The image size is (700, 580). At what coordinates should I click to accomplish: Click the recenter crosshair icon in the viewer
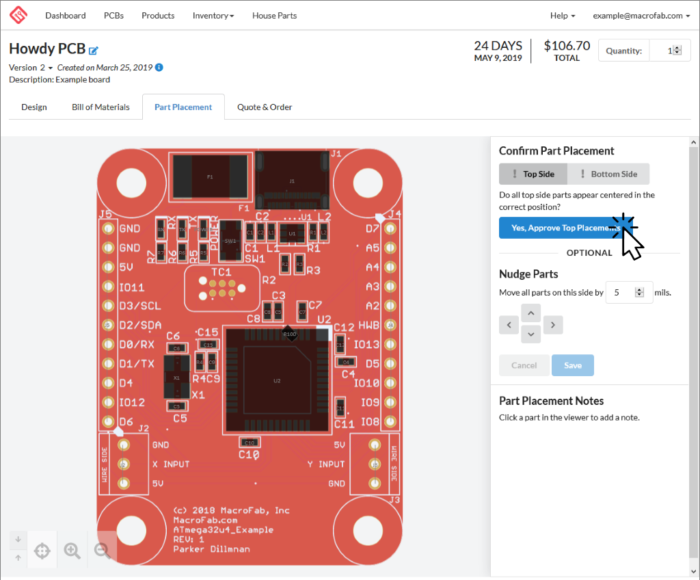[42, 550]
